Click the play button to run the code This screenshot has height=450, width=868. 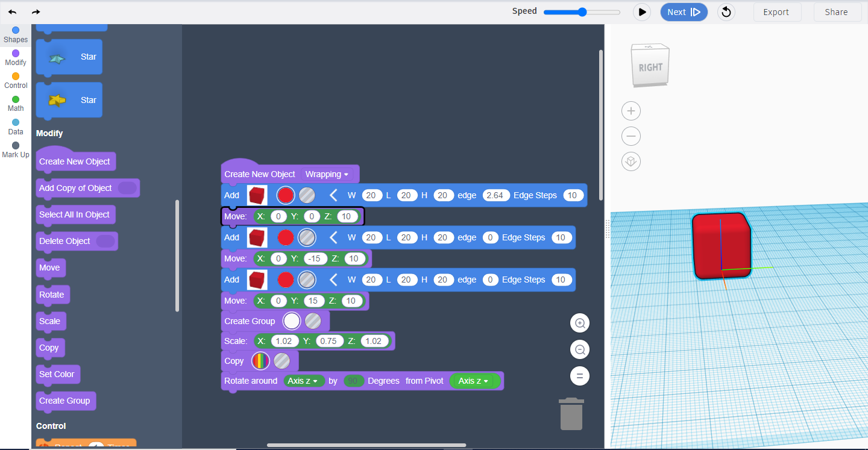[641, 12]
